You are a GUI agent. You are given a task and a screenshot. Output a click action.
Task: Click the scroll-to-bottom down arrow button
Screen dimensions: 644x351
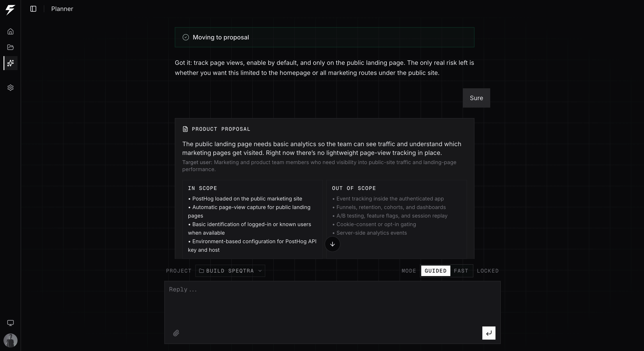[x=332, y=244]
